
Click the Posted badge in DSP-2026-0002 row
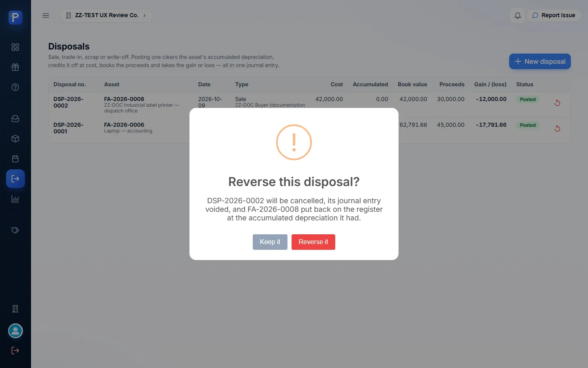click(x=528, y=99)
